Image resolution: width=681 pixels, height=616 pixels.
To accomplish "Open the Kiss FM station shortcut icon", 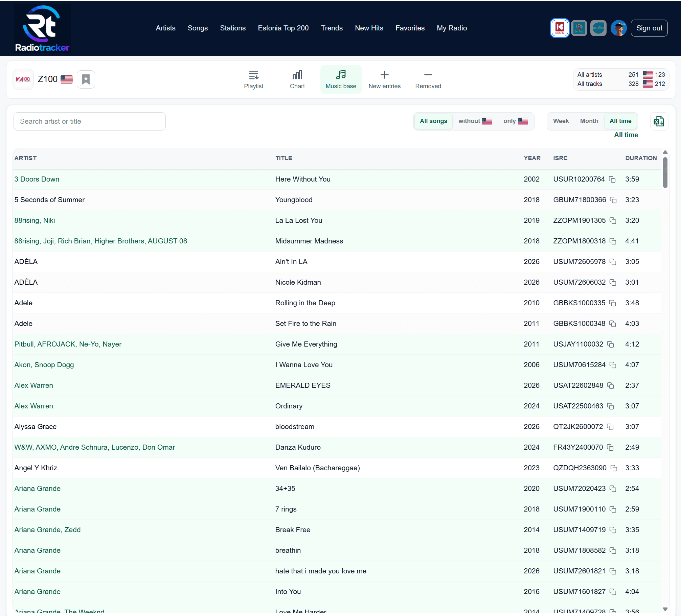I will point(560,28).
